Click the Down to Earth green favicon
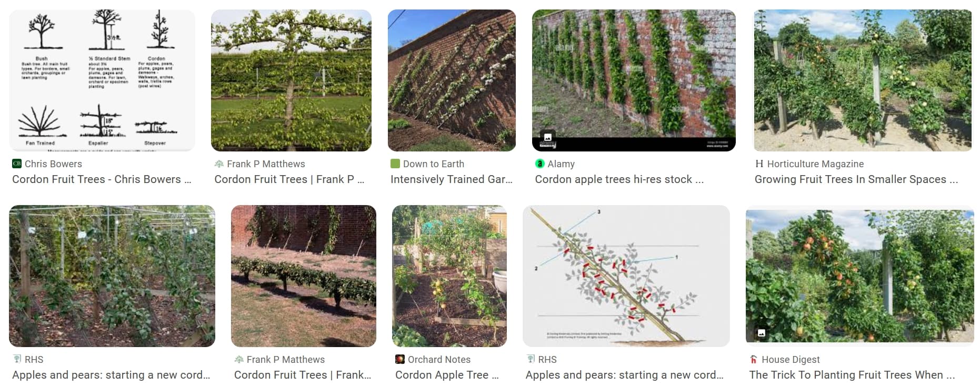This screenshot has width=980, height=386. (395, 164)
